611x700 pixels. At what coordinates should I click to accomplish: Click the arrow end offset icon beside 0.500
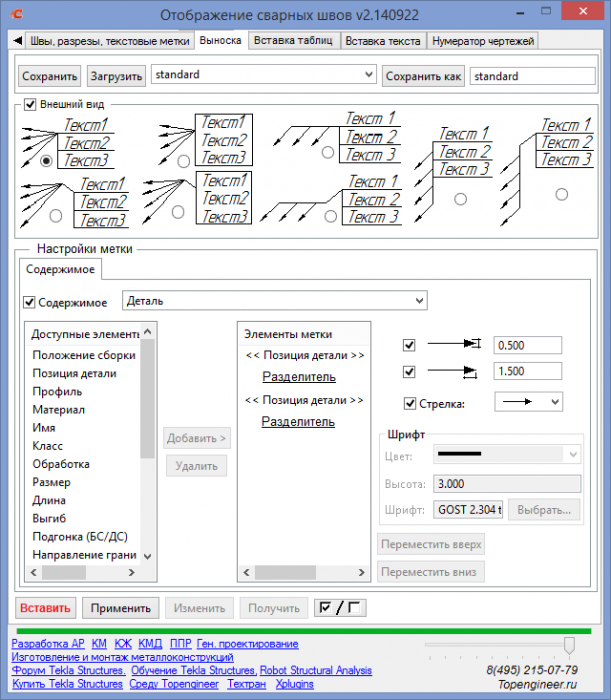454,344
